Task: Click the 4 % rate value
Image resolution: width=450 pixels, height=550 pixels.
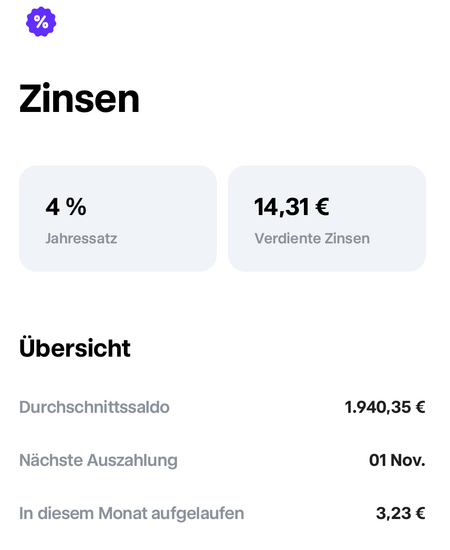Action: (66, 207)
